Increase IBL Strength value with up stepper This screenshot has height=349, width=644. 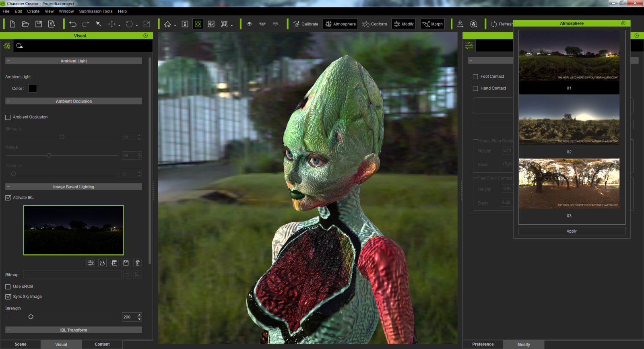click(x=139, y=315)
